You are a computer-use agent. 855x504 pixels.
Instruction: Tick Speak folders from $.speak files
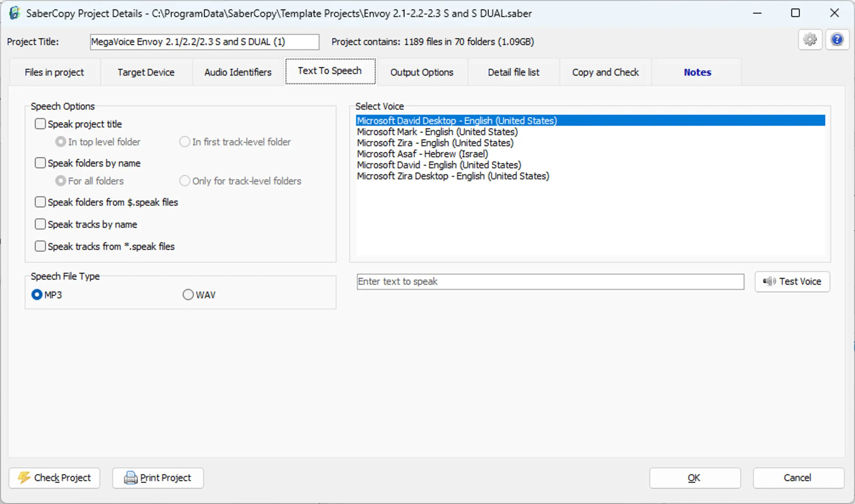pos(40,202)
